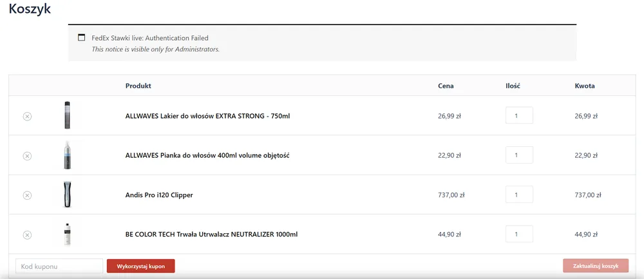
Task: Open ALLWAVES Pianka mousse product thumbnail
Action: click(x=68, y=155)
